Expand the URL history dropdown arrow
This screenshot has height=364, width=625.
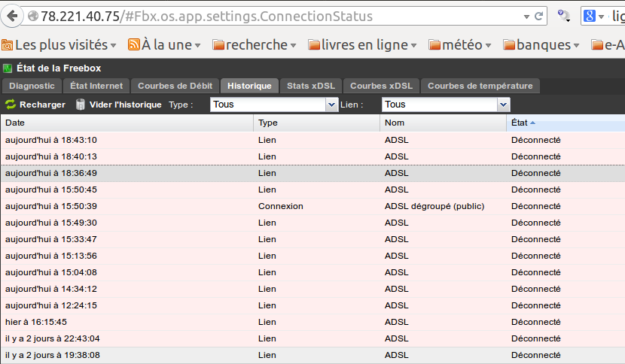click(523, 16)
